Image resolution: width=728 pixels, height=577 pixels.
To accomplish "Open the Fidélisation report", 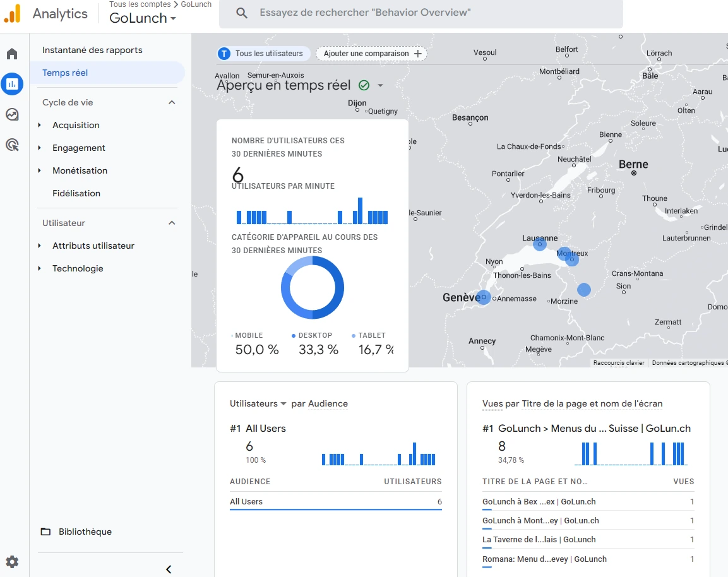I will point(76,194).
